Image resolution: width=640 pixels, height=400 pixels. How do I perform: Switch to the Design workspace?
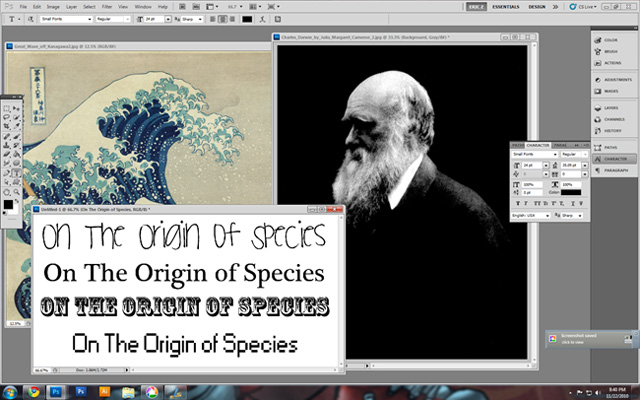click(x=537, y=7)
